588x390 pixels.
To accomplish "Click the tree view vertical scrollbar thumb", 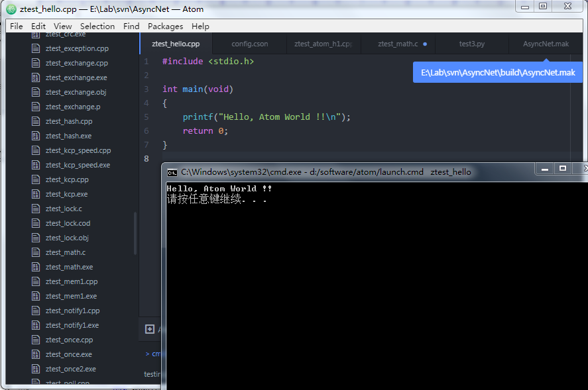I will pos(135,234).
